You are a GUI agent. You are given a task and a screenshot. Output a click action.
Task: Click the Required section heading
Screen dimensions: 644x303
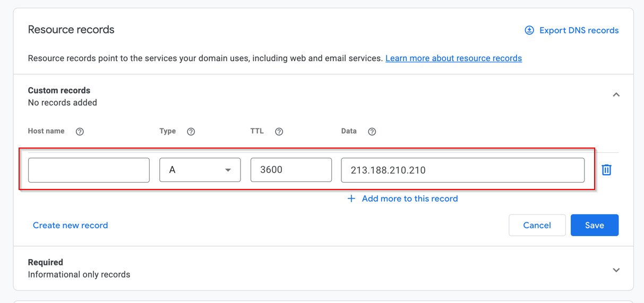point(46,262)
